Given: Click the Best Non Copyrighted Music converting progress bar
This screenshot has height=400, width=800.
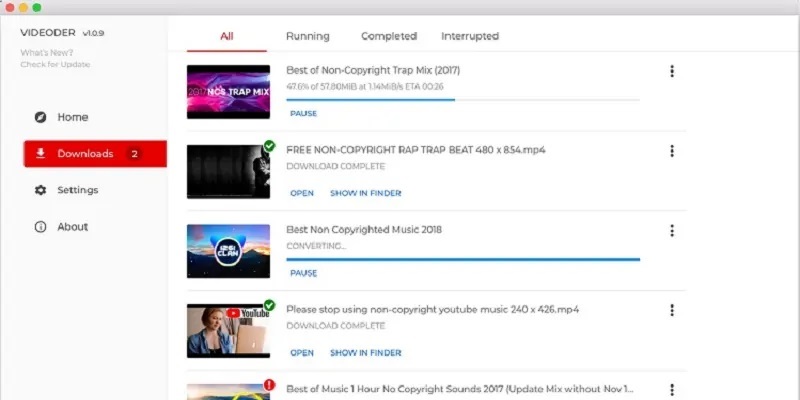Looking at the screenshot, I should click(463, 260).
